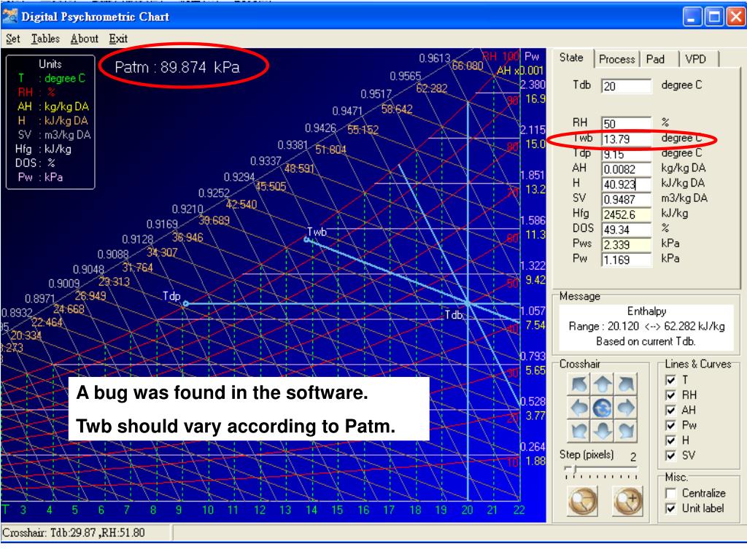The height and width of the screenshot is (560, 747).
Task: Move crosshair right with right arrow
Action: pyautogui.click(x=625, y=408)
